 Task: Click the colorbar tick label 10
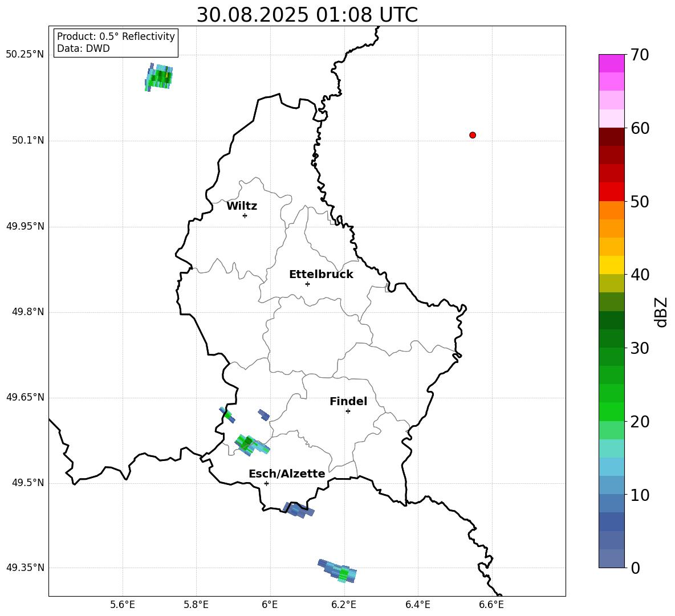(640, 495)
